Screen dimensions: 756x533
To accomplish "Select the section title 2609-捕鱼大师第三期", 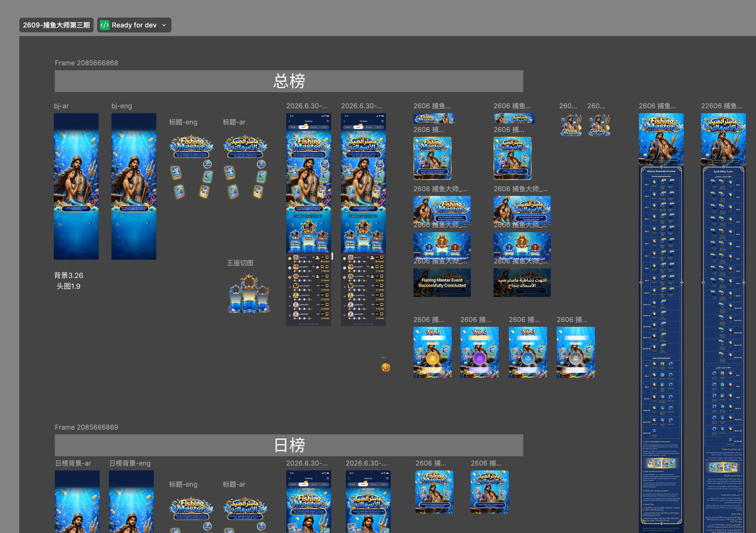I will tap(56, 25).
